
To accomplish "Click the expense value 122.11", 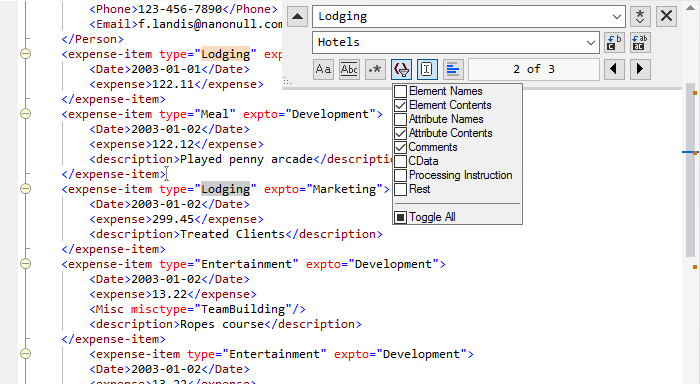I will tap(173, 84).
